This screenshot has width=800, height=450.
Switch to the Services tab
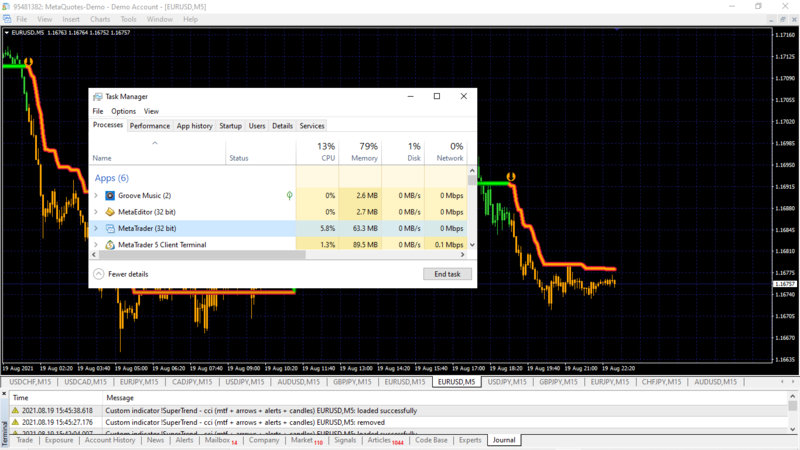[312, 126]
